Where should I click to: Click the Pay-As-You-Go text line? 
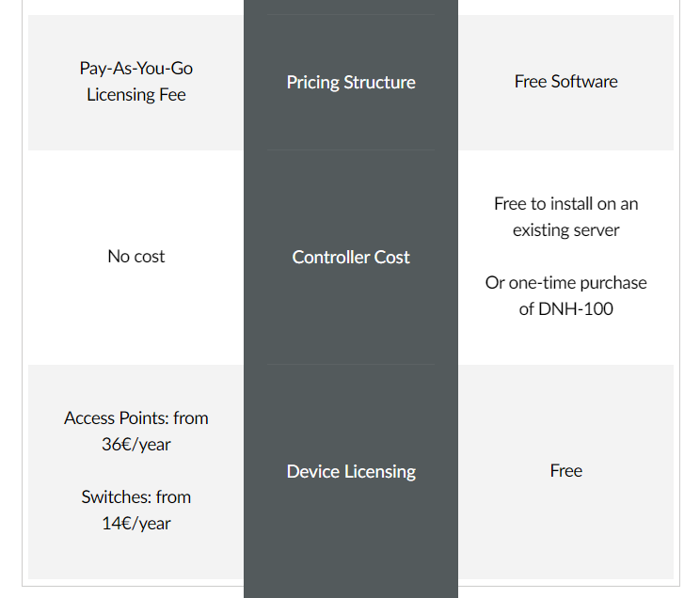coord(136,69)
